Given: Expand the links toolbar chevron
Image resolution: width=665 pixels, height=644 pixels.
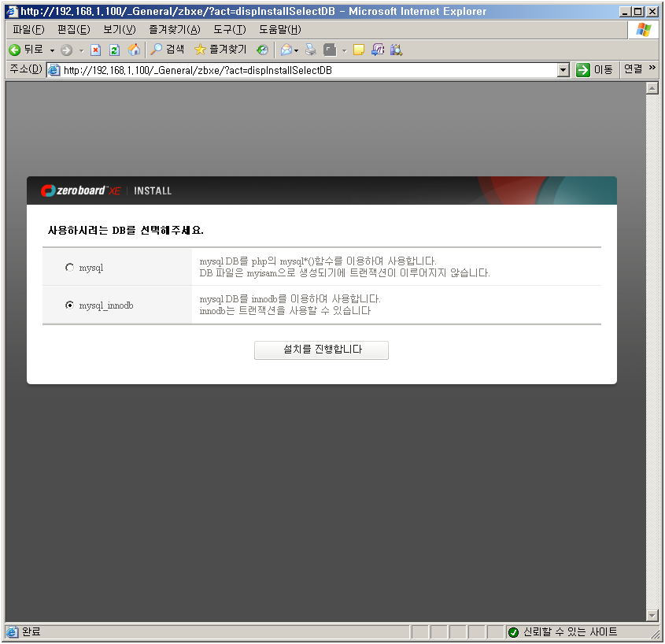Looking at the screenshot, I should pyautogui.click(x=652, y=67).
